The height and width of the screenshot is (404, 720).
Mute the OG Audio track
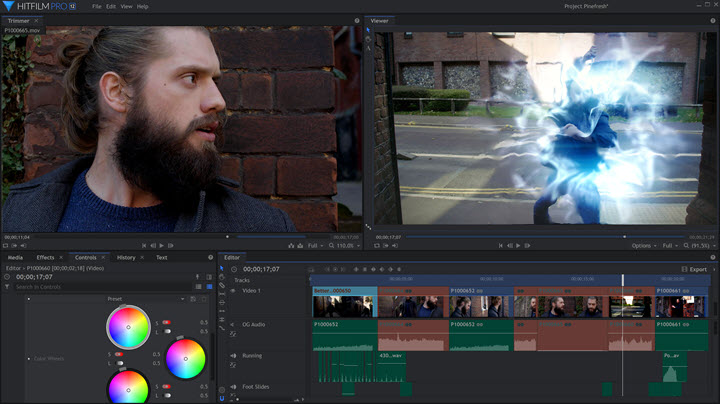click(x=233, y=325)
